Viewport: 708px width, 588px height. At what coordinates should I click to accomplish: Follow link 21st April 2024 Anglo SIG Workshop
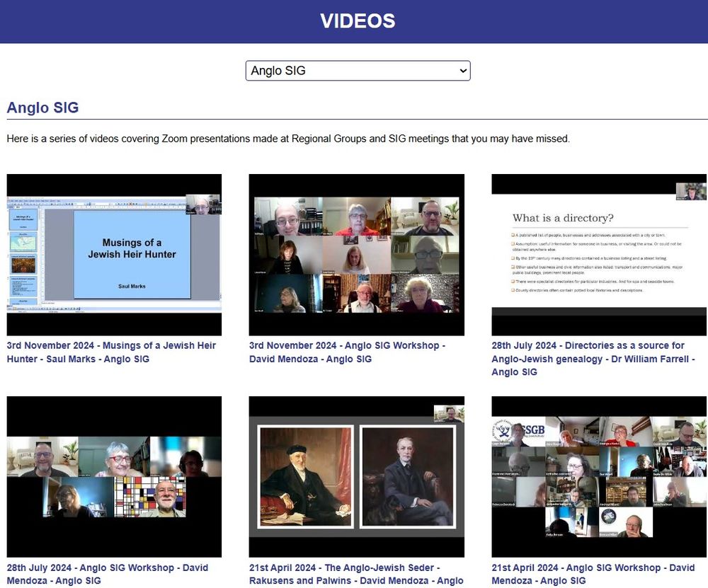(x=593, y=574)
